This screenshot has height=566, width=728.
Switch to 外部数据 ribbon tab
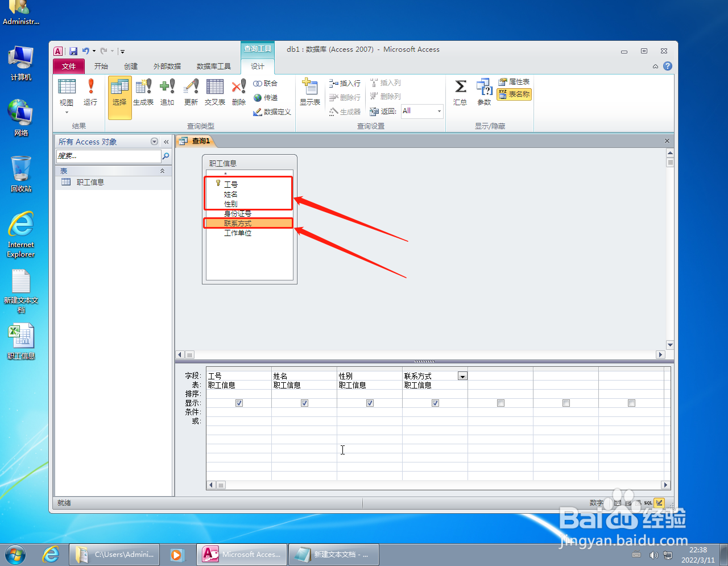167,66
